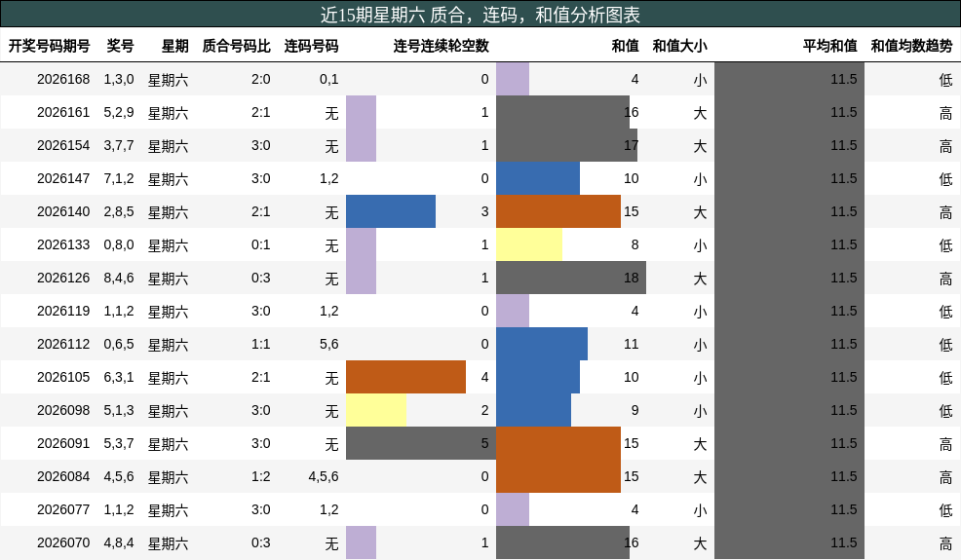This screenshot has height=560, width=961.
Task: Click winning numbers 5,3,7
Action: (x=119, y=443)
